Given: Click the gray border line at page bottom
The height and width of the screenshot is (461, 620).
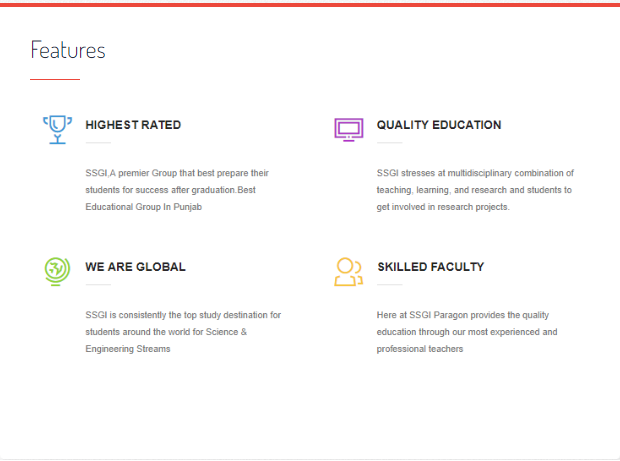Looking at the screenshot, I should click(x=310, y=458).
